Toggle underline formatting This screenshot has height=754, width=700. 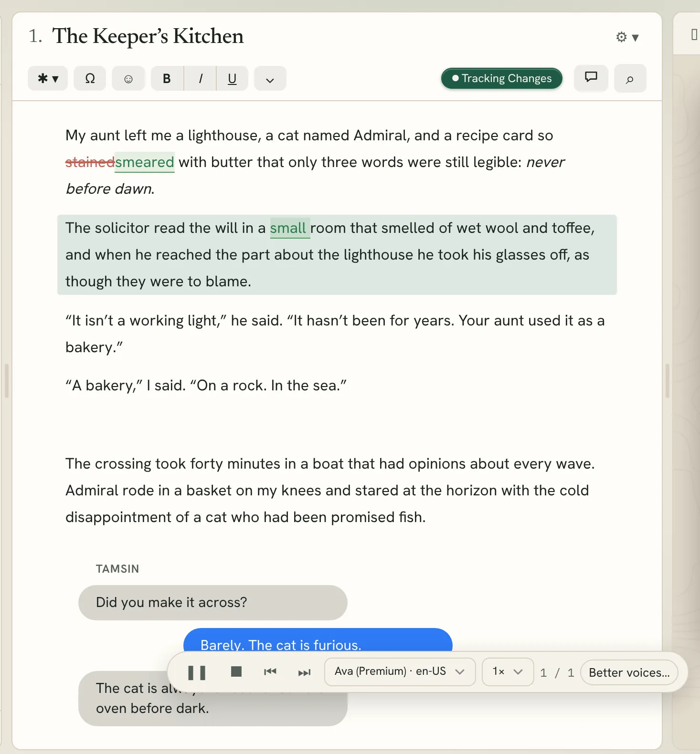click(x=232, y=78)
